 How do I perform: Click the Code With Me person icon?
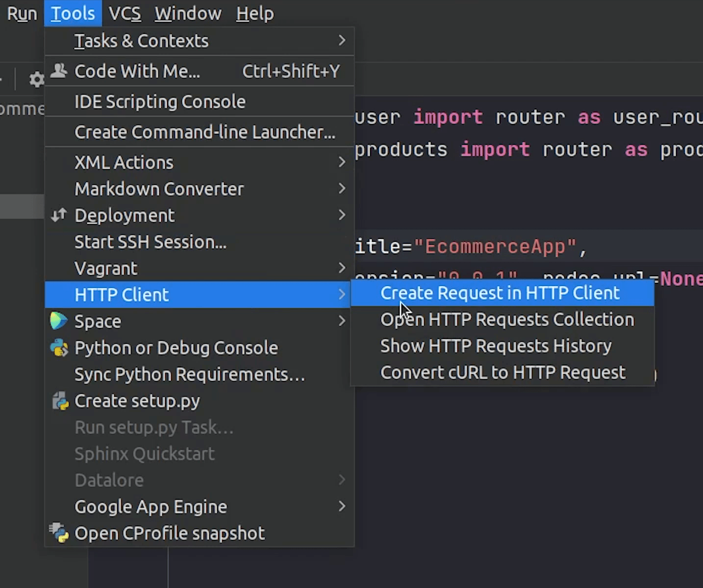[x=59, y=71]
